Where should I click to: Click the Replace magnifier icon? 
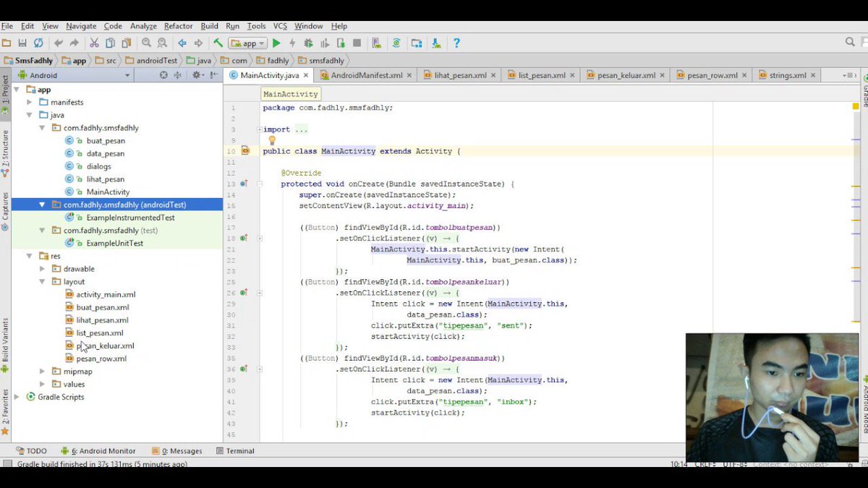click(162, 43)
